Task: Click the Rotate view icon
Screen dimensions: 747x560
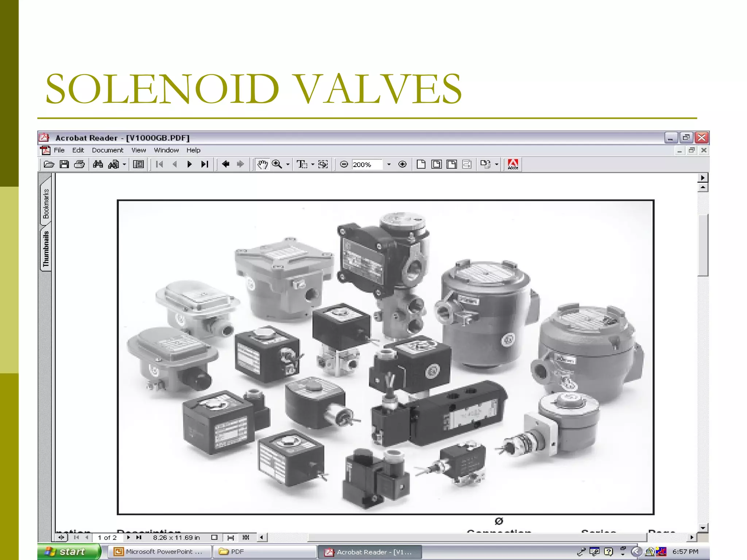Action: [485, 164]
